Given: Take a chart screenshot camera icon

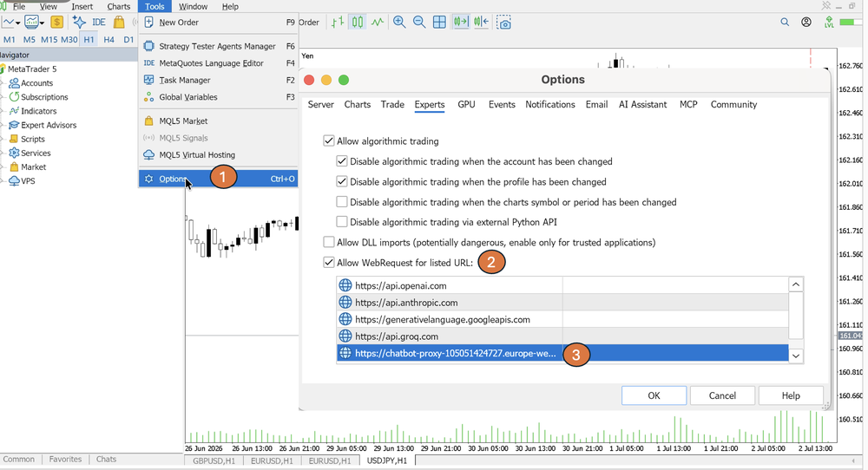Looking at the screenshot, I should click(503, 23).
